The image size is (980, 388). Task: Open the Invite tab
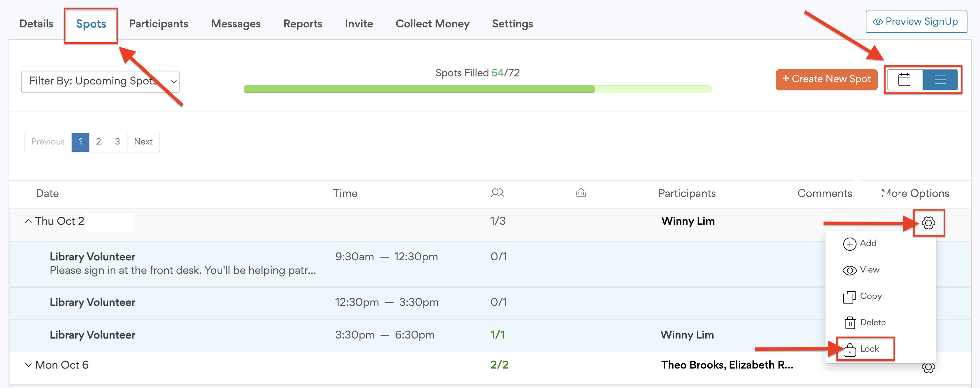click(359, 23)
